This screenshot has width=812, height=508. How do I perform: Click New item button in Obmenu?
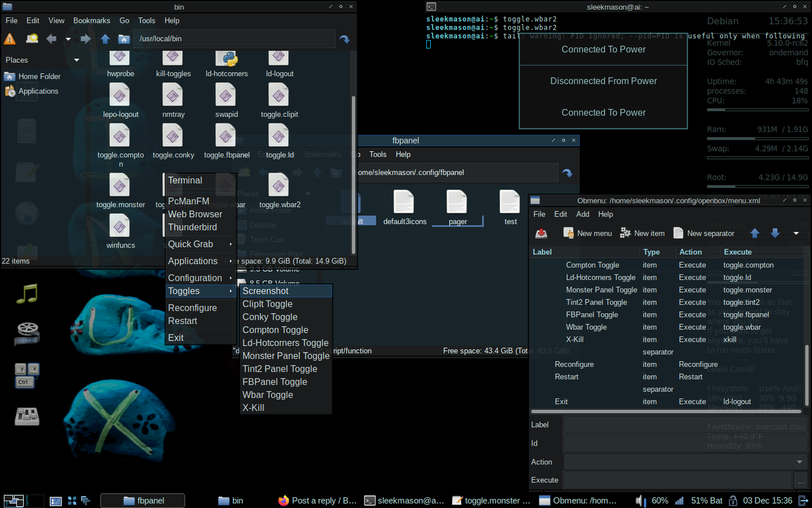pos(642,233)
